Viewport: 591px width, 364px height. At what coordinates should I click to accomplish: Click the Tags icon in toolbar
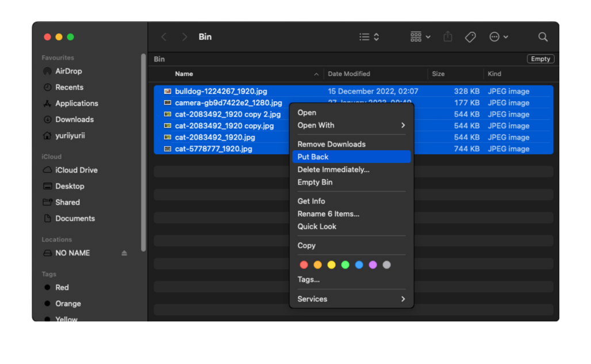(x=470, y=37)
